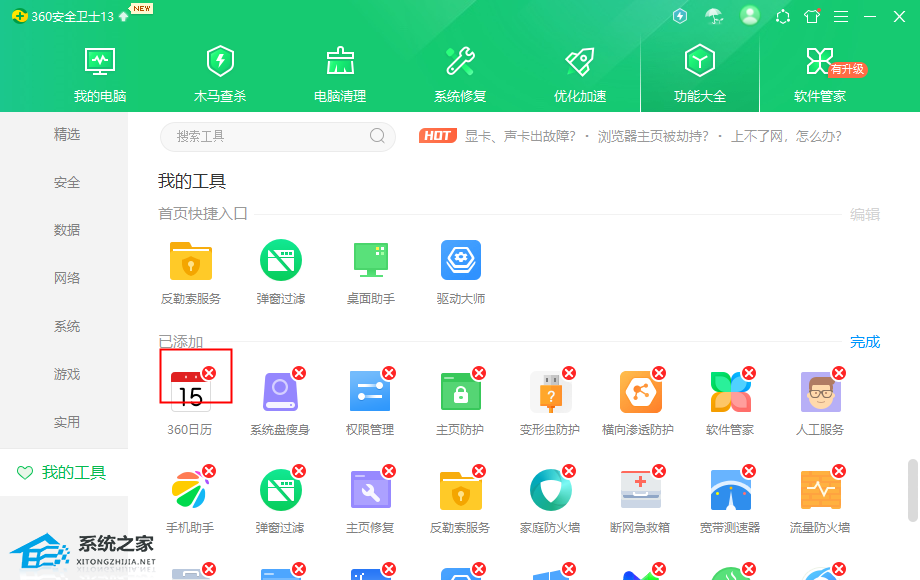Open the 360日历 calendar tool

click(x=189, y=392)
